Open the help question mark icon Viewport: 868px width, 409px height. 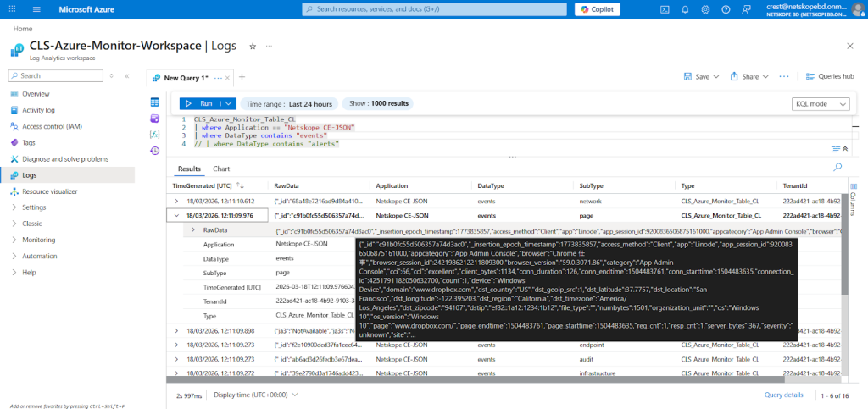coord(726,9)
